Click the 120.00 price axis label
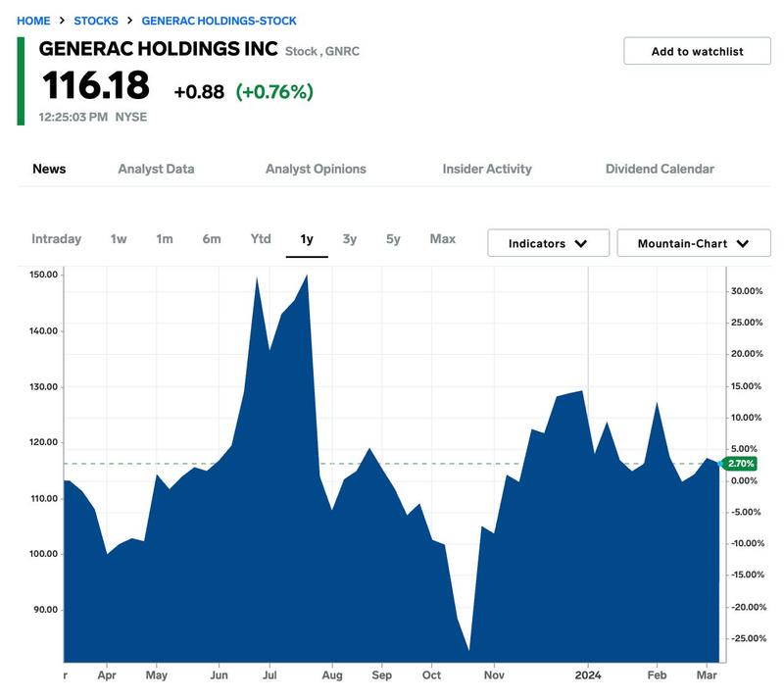The width and height of the screenshot is (784, 700). pyautogui.click(x=43, y=442)
